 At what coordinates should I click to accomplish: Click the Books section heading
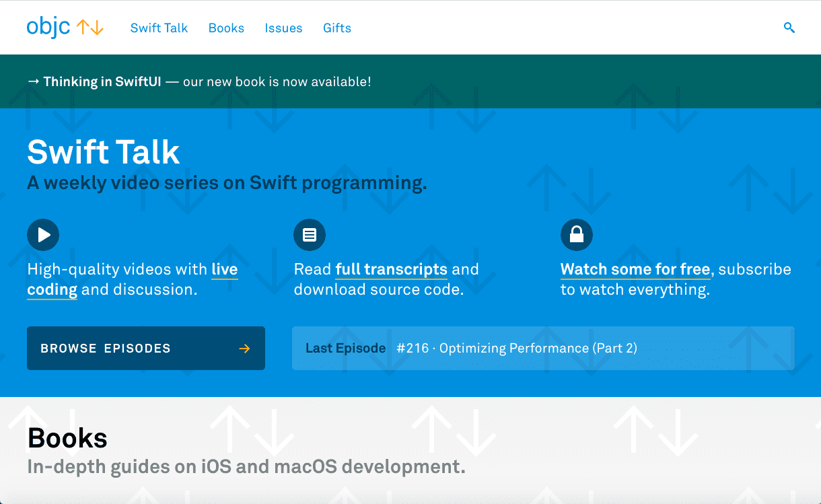(x=67, y=438)
